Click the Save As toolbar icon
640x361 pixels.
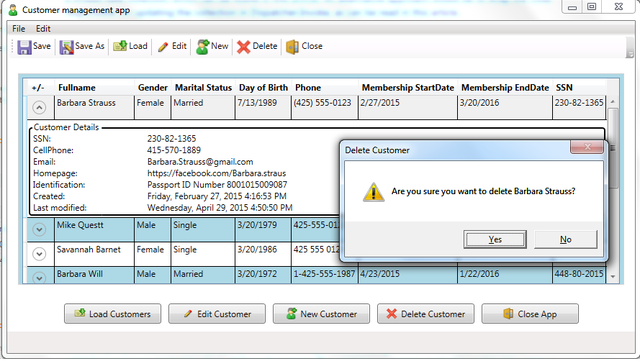click(x=66, y=47)
